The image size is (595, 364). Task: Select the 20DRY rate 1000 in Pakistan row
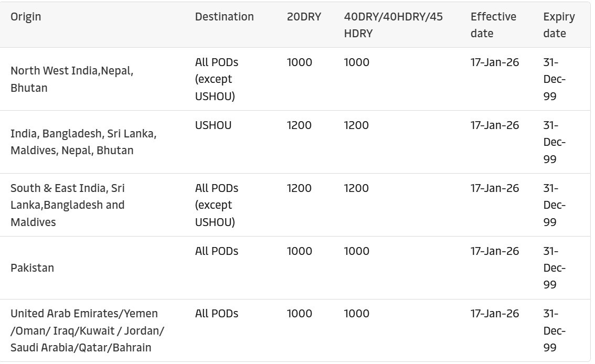(299, 251)
